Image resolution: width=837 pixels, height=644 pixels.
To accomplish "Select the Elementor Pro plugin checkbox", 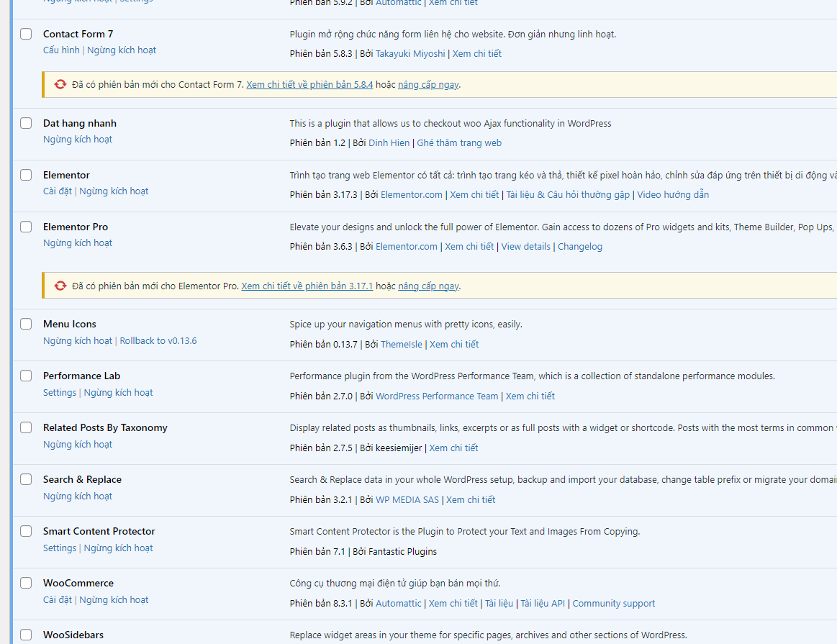I will tap(26, 227).
